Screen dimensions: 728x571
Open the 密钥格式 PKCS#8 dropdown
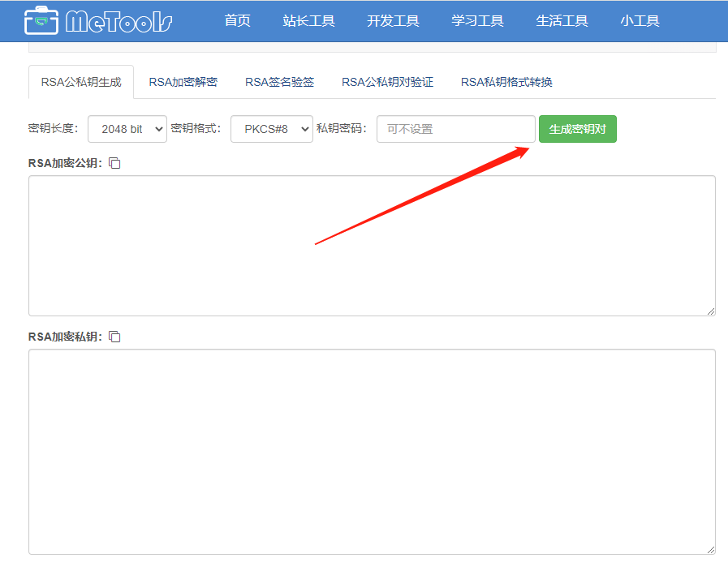(x=272, y=129)
